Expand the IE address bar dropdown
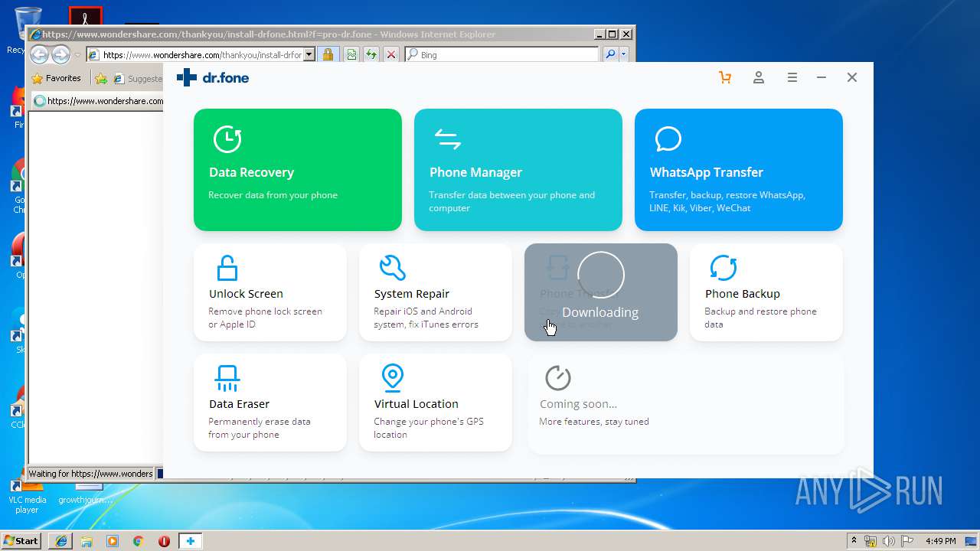 (x=309, y=54)
